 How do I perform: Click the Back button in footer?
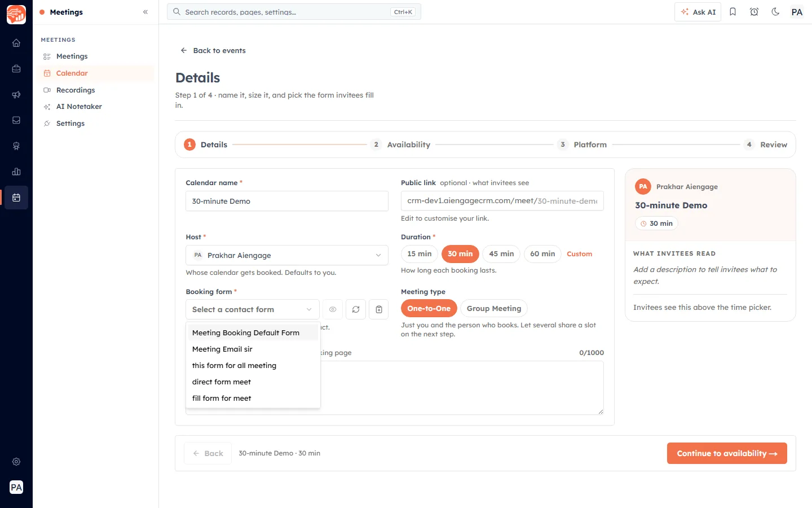tap(208, 453)
